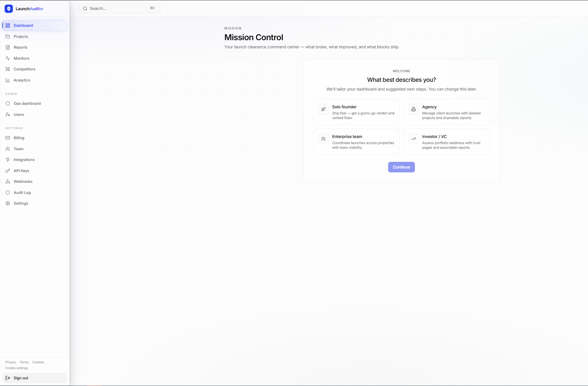Click the Competitors crossed-swords icon
The height and width of the screenshot is (386, 588).
tap(8, 69)
